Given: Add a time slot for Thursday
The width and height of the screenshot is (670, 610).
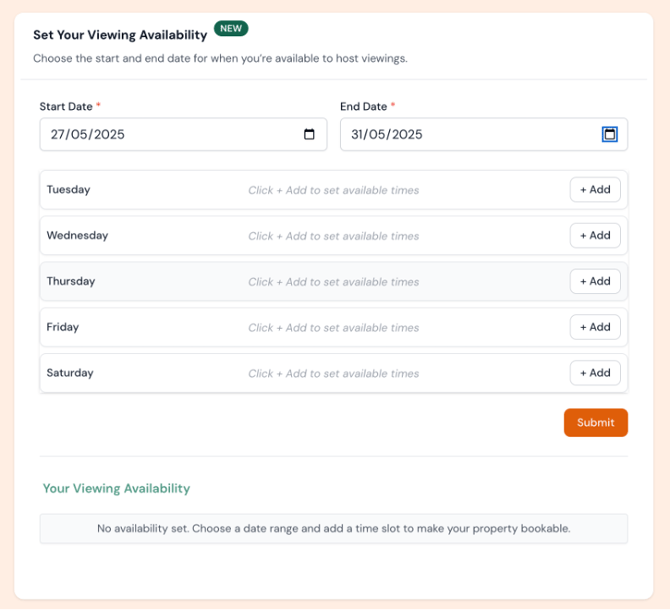Looking at the screenshot, I should point(595,282).
